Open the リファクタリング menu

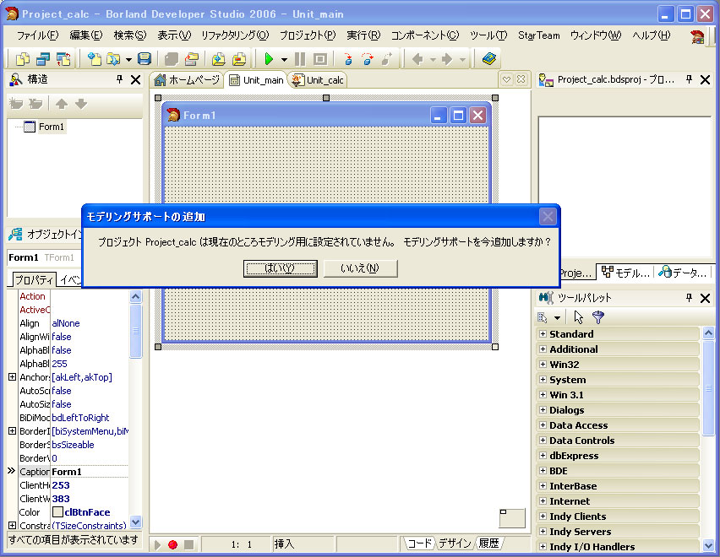[235, 35]
